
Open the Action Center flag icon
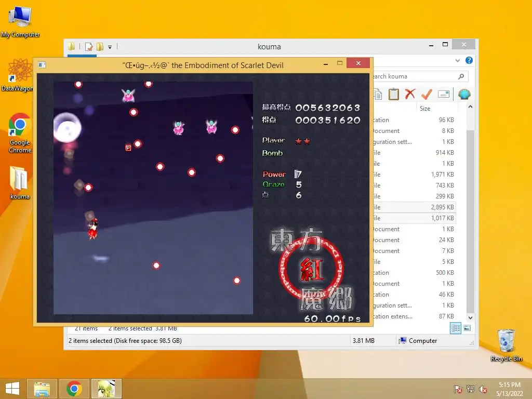tap(458, 389)
